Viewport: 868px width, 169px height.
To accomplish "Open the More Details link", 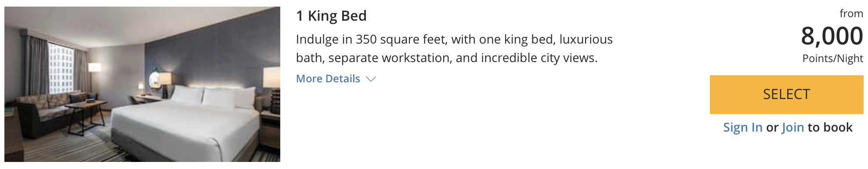I will 328,79.
